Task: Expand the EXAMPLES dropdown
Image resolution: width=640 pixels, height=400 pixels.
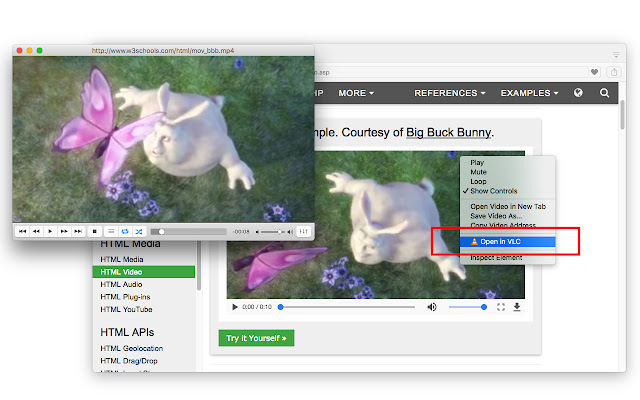Action: (x=529, y=93)
